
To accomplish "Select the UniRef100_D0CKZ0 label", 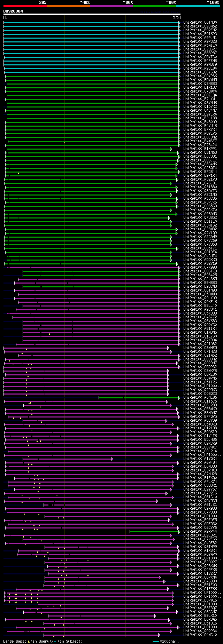I will point(200,210).
